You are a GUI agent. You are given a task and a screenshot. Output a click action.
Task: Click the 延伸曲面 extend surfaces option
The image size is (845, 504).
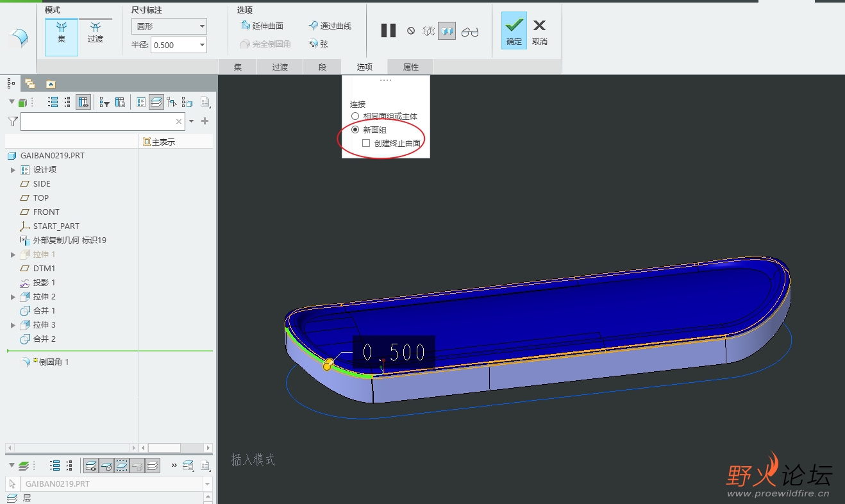(x=261, y=26)
